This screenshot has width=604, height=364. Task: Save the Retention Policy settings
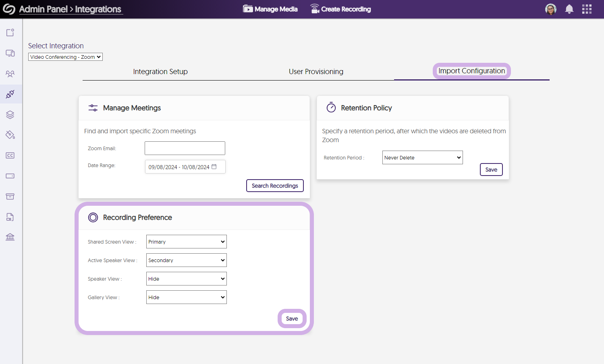click(x=491, y=170)
